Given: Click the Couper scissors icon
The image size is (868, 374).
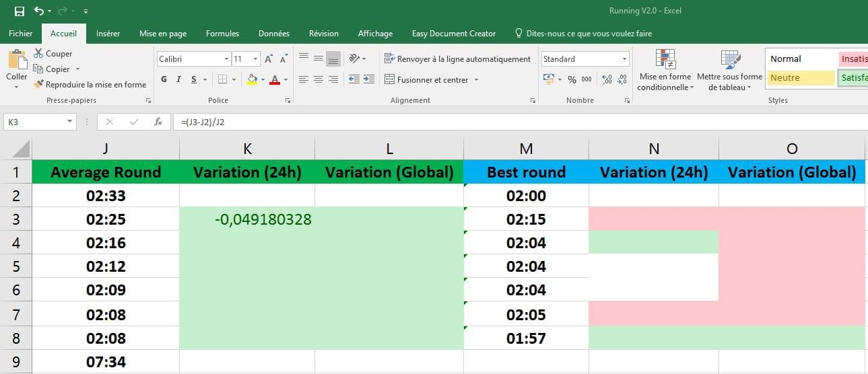Looking at the screenshot, I should click(38, 54).
